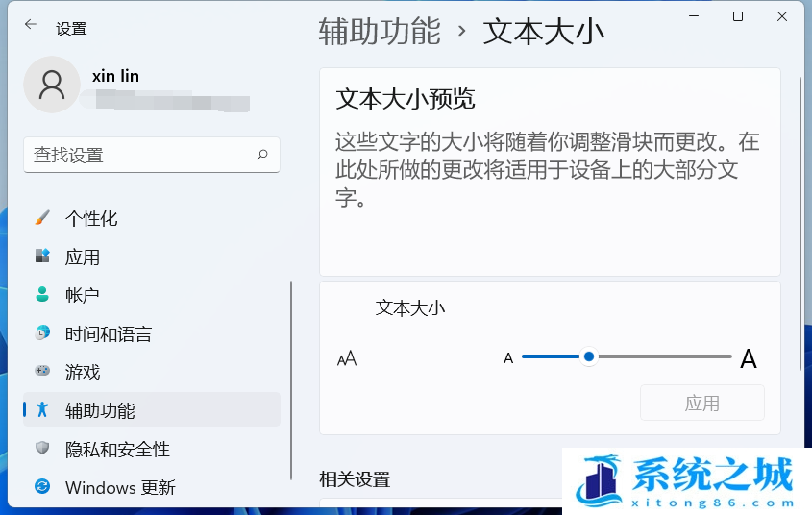This screenshot has width=812, height=515.
Task: Select the 游戏 game controller icon
Action: point(42,371)
